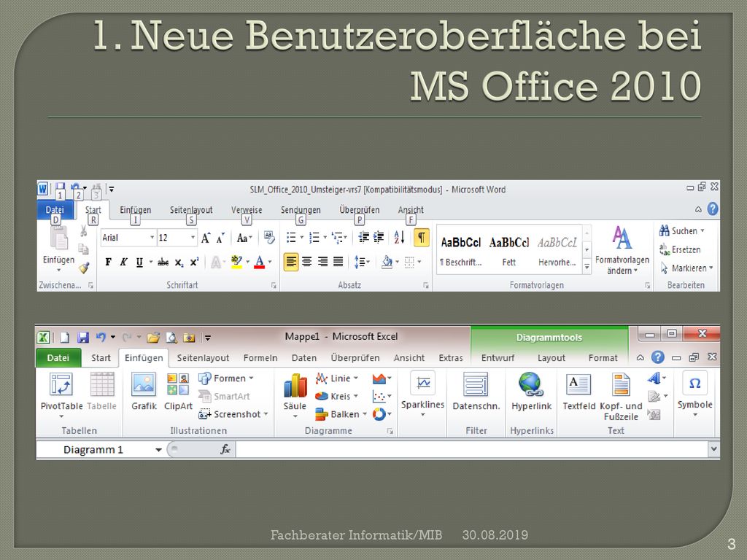Open Markieren dropdown in Word
This screenshot has height=560, width=747.
686,268
